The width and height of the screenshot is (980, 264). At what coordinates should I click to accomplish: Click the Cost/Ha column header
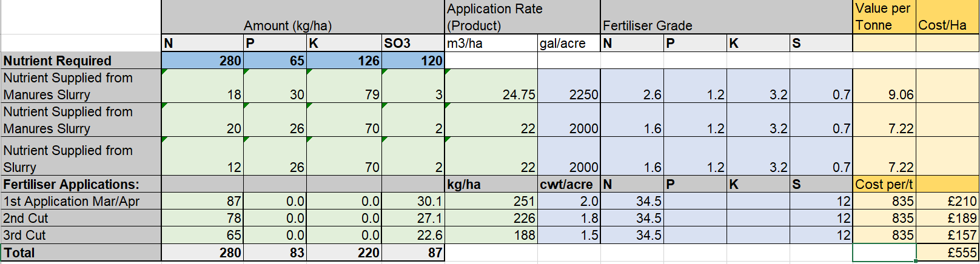[947, 18]
